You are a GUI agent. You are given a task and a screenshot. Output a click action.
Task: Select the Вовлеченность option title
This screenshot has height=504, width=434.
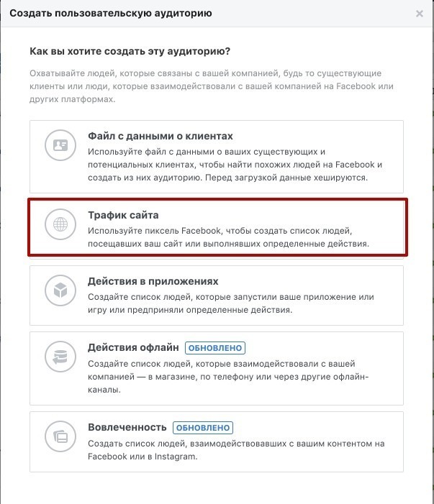pos(127,427)
